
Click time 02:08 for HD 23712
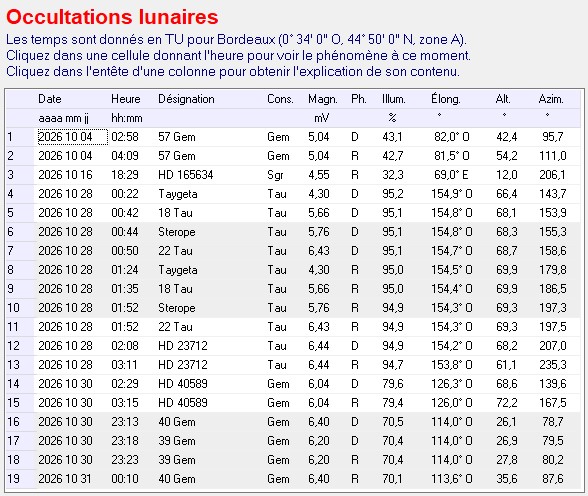coord(125,346)
